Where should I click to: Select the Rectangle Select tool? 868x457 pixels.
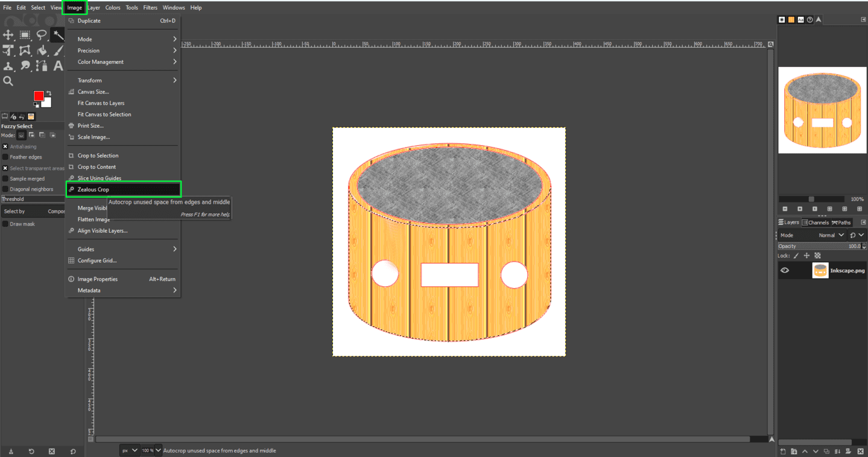(x=25, y=35)
